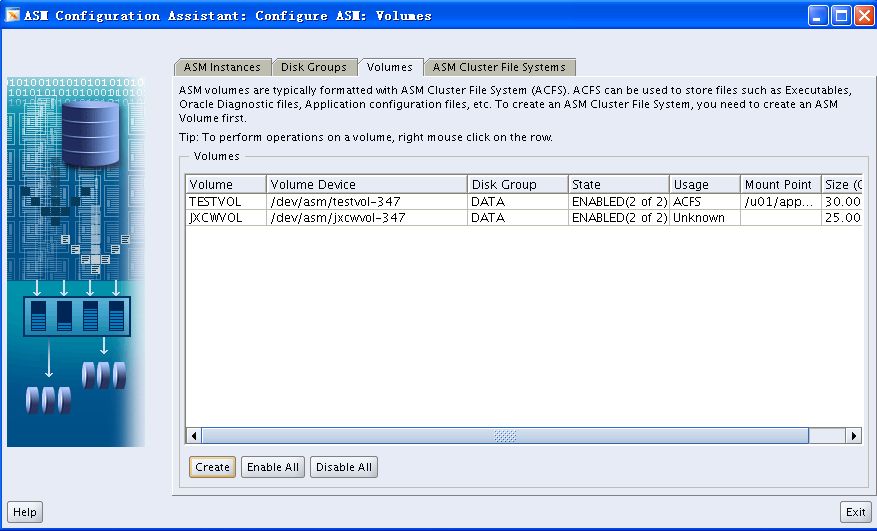Click the /dev/asm/jxcwvol-347 device cell

367,218
